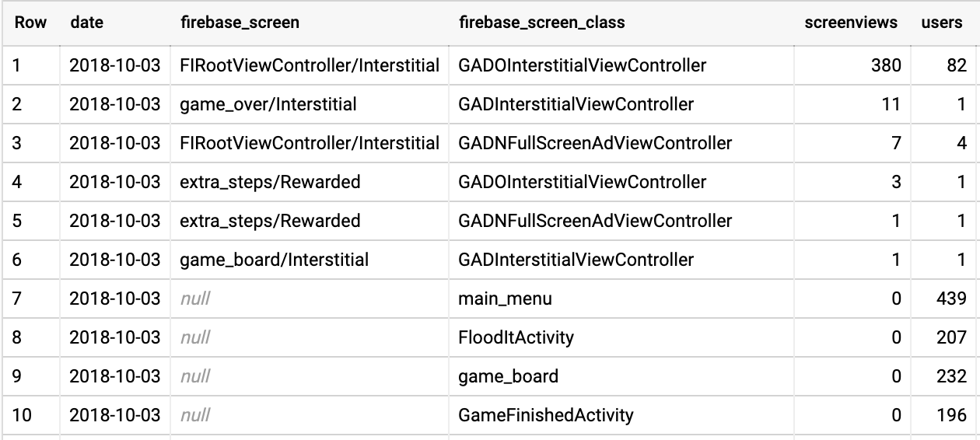
Task: Select the date cell in row 10
Action: pos(115,415)
